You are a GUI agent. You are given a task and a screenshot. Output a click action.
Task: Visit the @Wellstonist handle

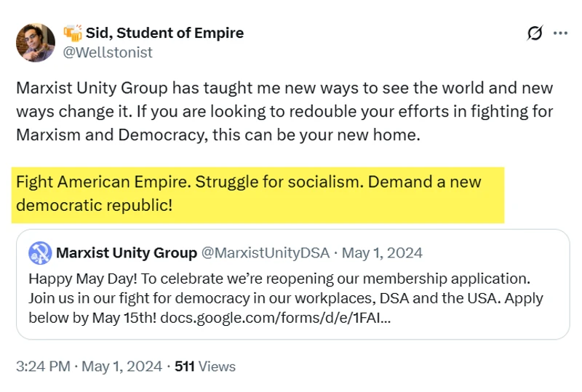pyautogui.click(x=108, y=52)
